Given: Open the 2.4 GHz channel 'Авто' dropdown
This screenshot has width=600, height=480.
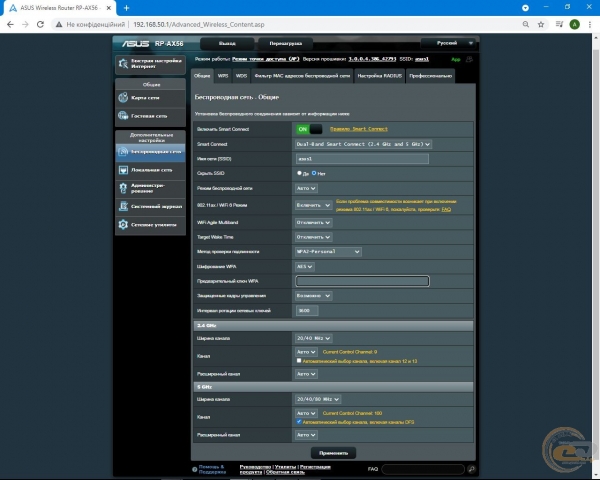Looking at the screenshot, I should coord(306,352).
